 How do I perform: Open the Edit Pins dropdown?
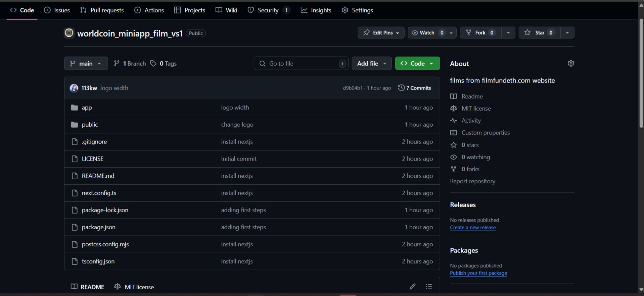tap(381, 33)
